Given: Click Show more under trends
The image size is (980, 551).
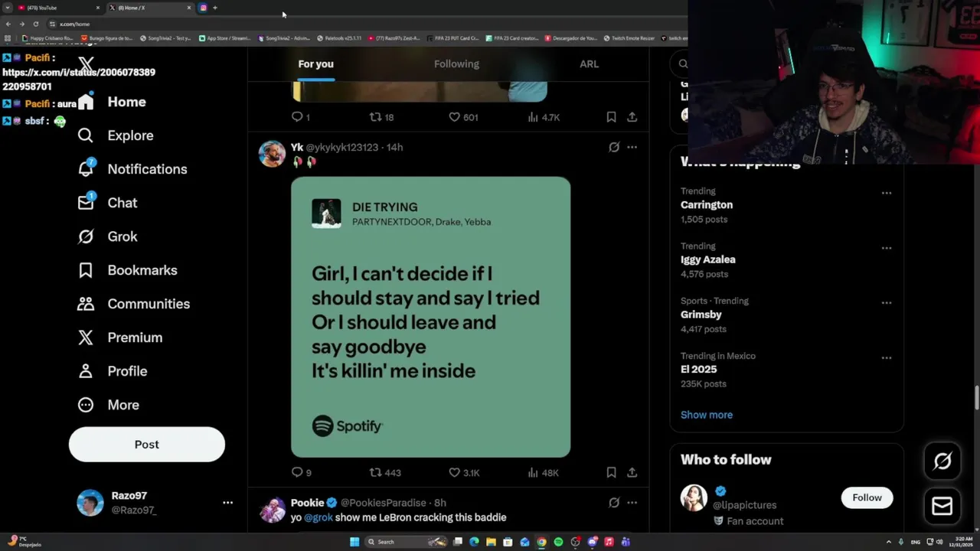Looking at the screenshot, I should [x=707, y=415].
